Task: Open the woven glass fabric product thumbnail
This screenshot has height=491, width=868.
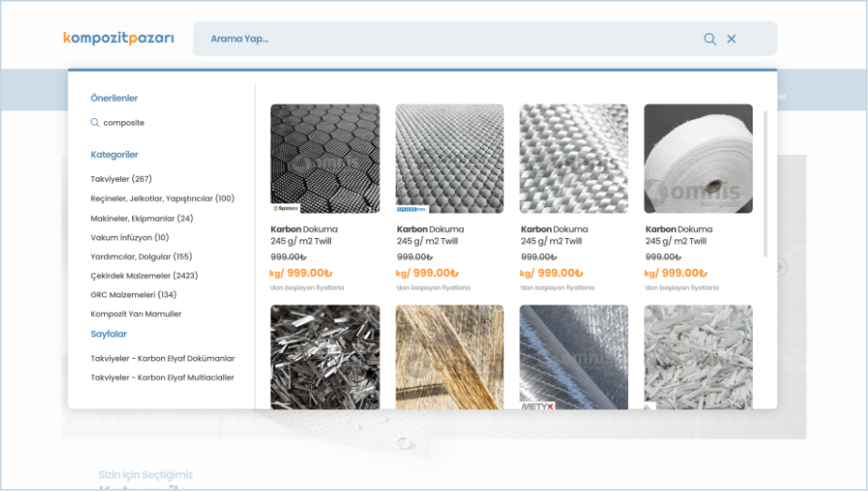Action: 574,158
